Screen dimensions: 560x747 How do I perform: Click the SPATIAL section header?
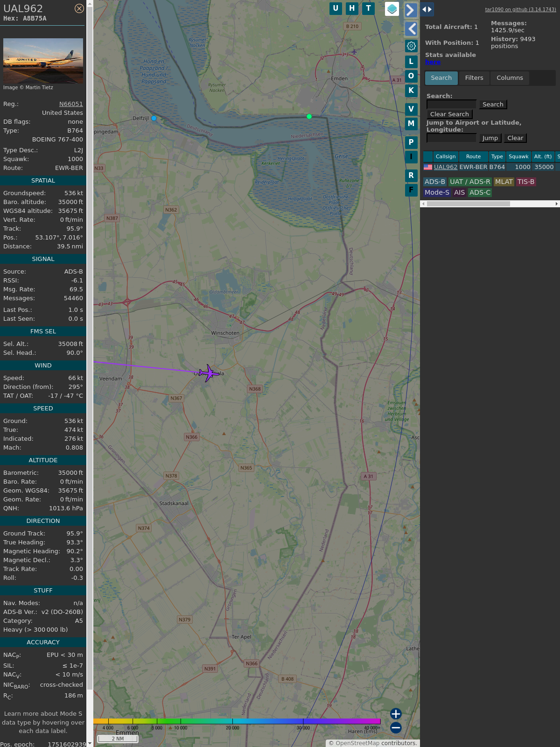(x=43, y=181)
